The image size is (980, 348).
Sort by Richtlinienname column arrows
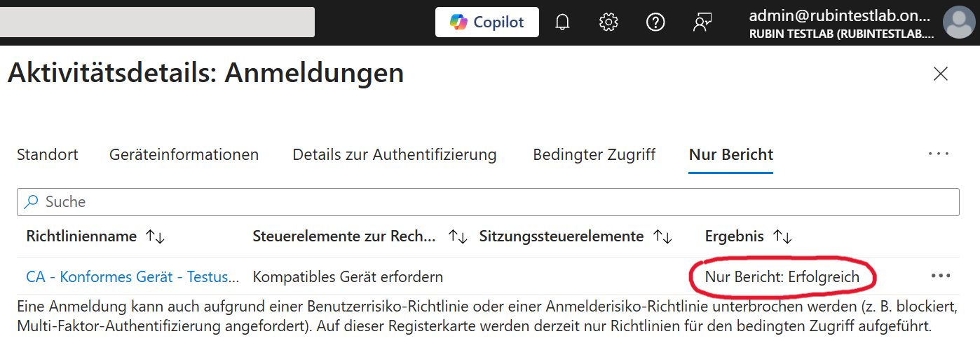tap(155, 237)
